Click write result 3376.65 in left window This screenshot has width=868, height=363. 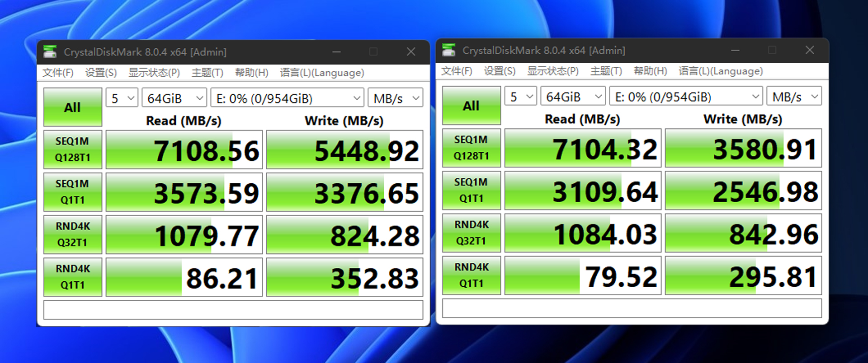tap(344, 192)
